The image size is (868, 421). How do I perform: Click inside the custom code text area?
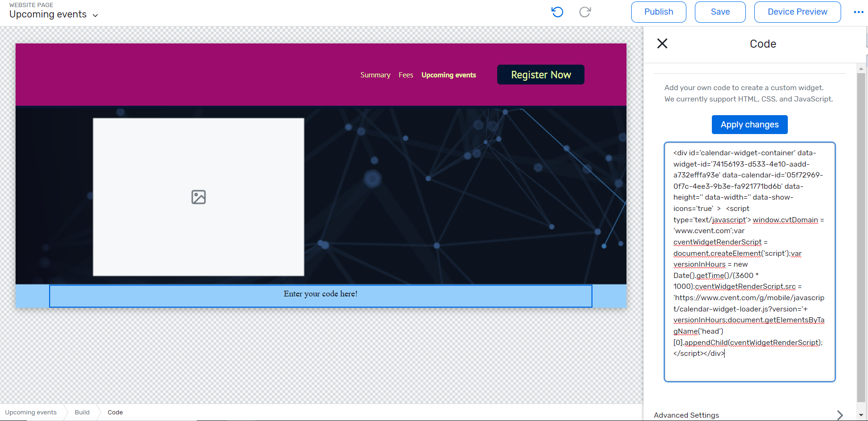(x=750, y=262)
